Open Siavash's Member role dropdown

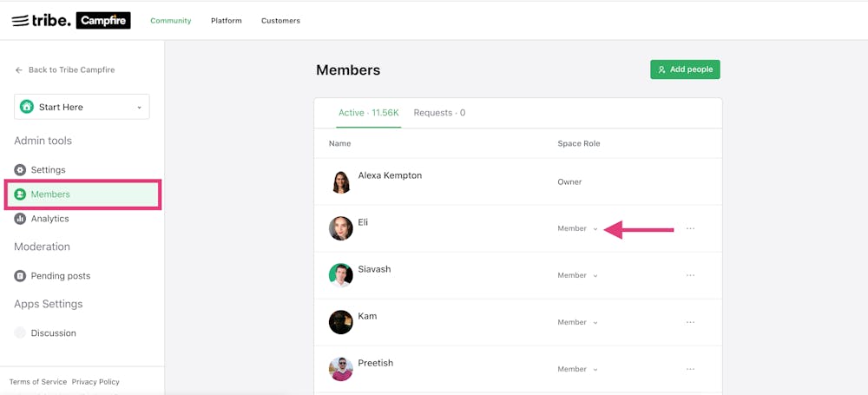577,276
